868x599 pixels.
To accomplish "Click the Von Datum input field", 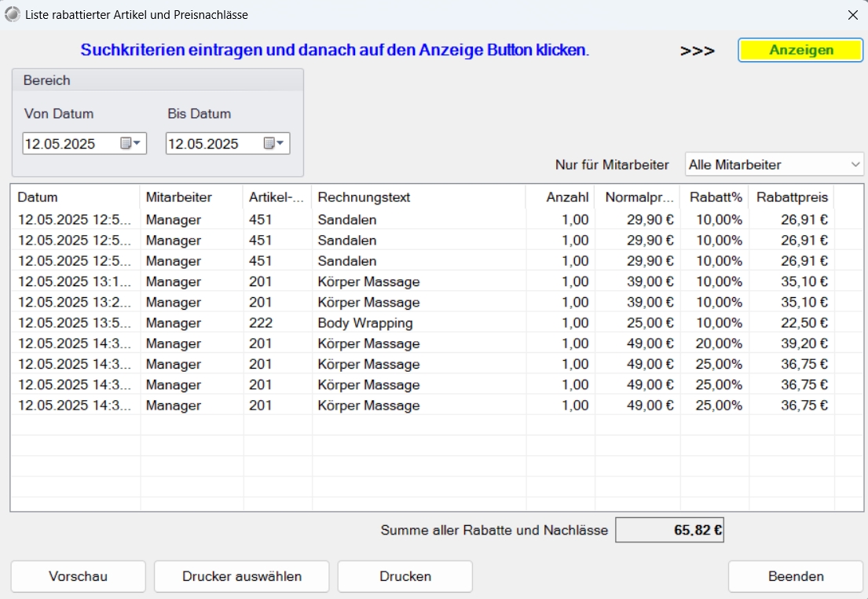I will click(x=63, y=143).
